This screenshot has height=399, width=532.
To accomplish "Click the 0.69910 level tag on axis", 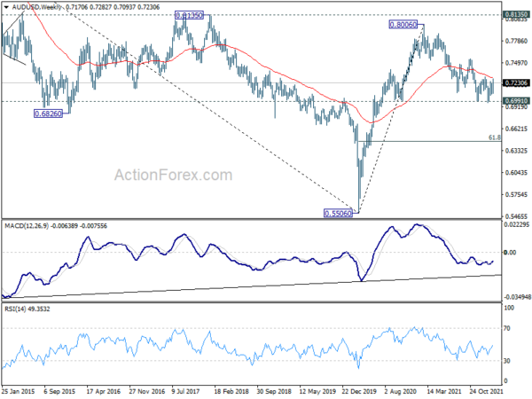I will (516, 101).
